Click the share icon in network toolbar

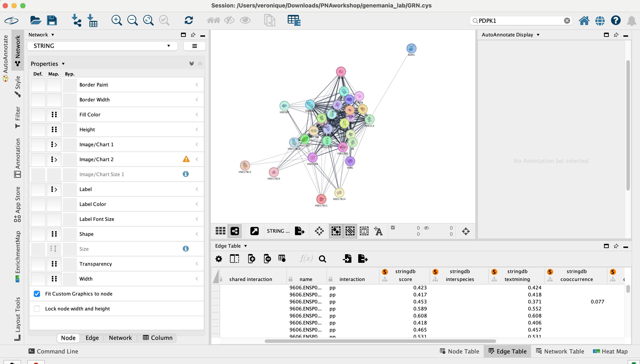[234, 231]
